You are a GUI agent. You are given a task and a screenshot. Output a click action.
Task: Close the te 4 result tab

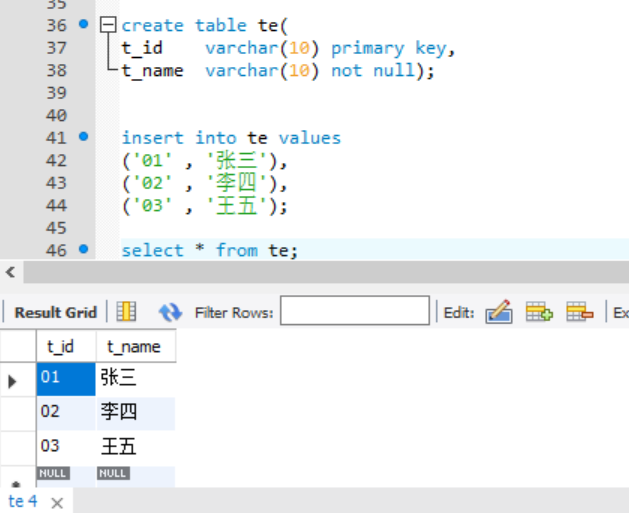pyautogui.click(x=57, y=503)
